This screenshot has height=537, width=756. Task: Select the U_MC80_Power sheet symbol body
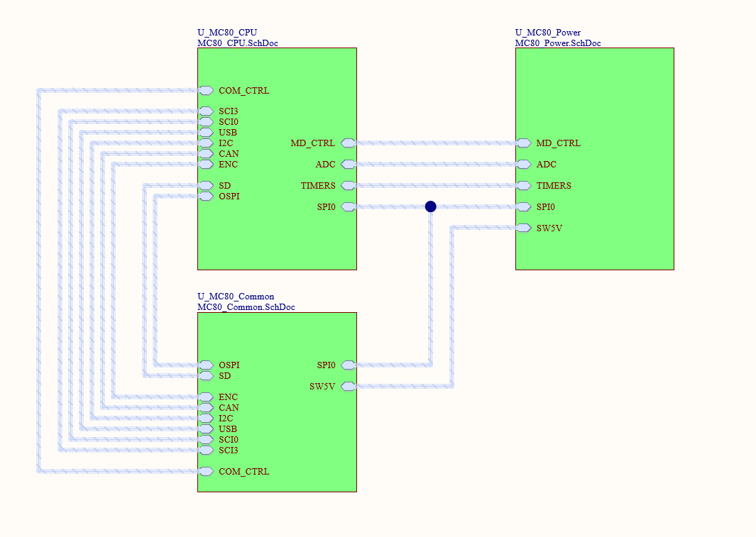pos(594,158)
